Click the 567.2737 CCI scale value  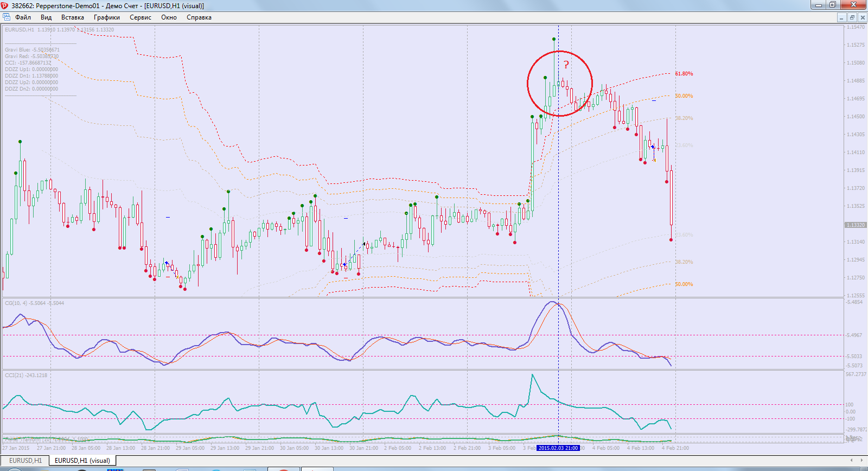click(x=856, y=374)
